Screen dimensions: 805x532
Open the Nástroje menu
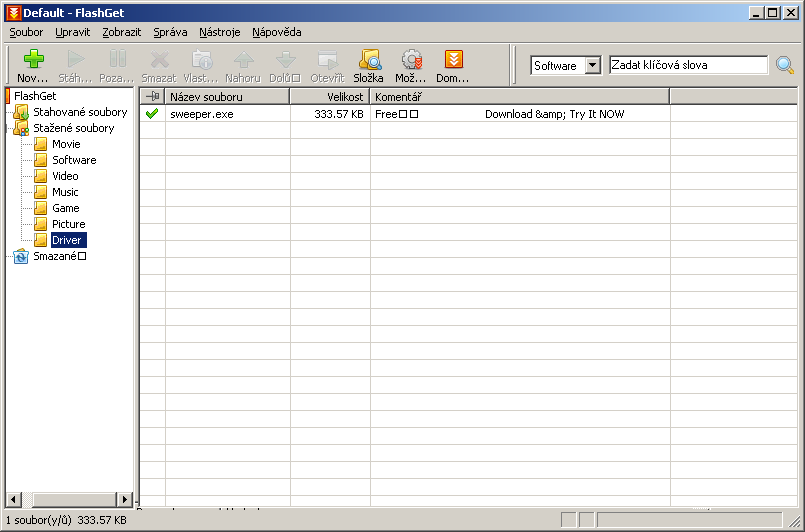[x=220, y=32]
